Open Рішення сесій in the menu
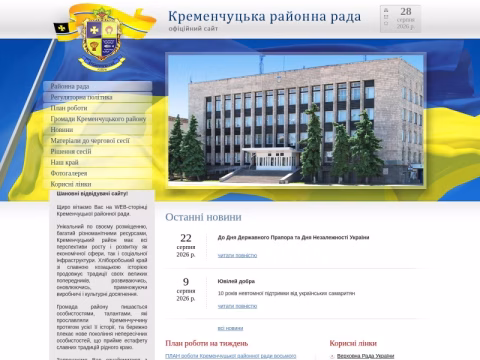This screenshot has height=360, width=480. (98, 151)
